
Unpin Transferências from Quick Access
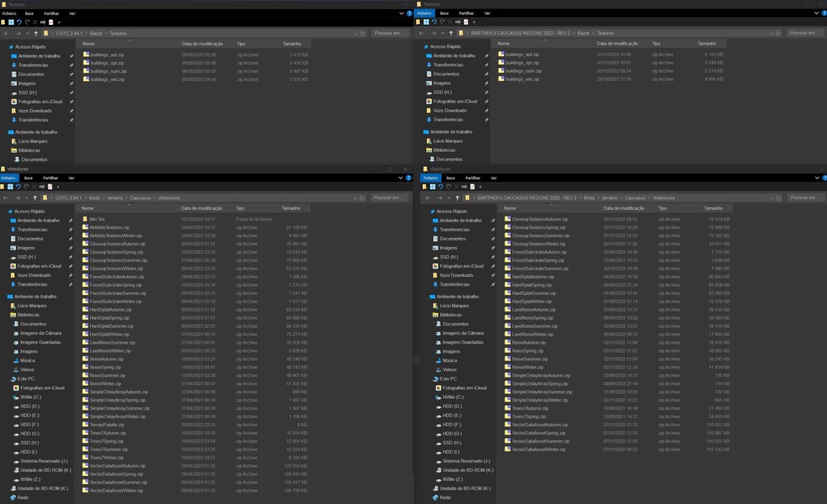point(71,64)
